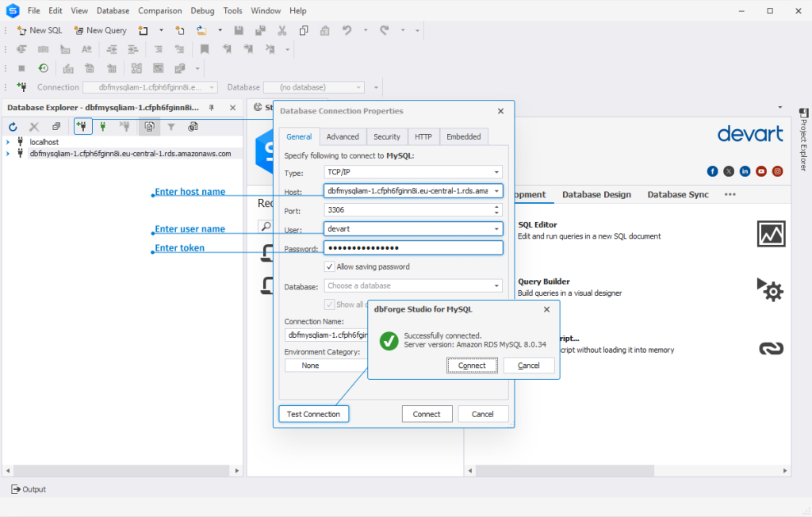812x517 pixels.
Task: Click Delete X icon in Database Explorer
Action: tap(34, 127)
